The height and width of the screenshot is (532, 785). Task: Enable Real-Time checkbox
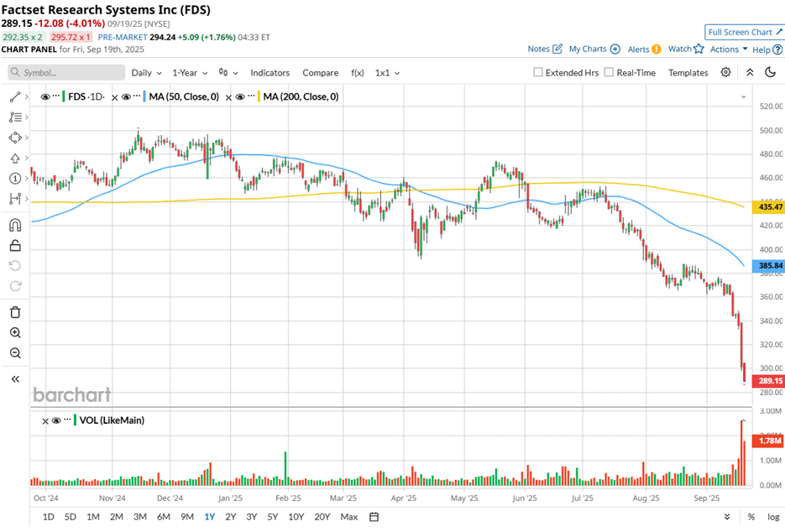(609, 72)
